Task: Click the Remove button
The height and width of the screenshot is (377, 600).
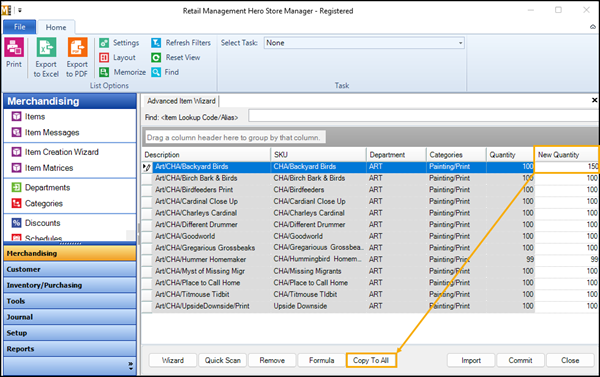Action: click(272, 360)
